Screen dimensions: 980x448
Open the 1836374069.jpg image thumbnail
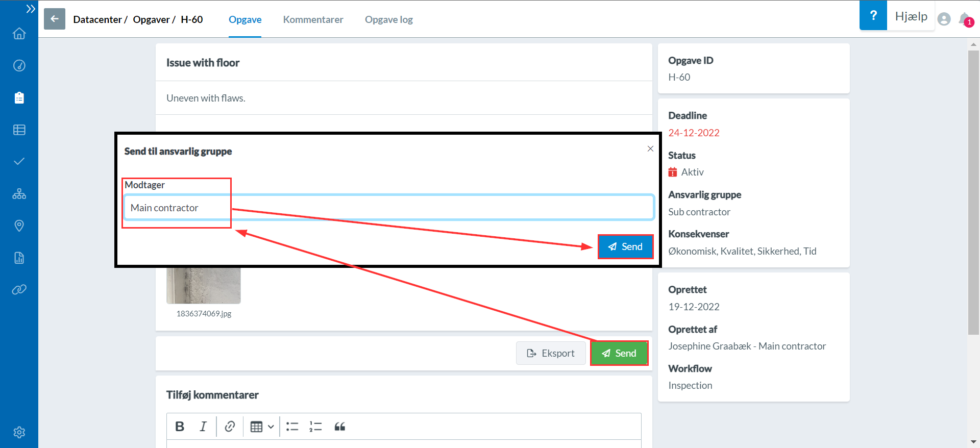203,285
